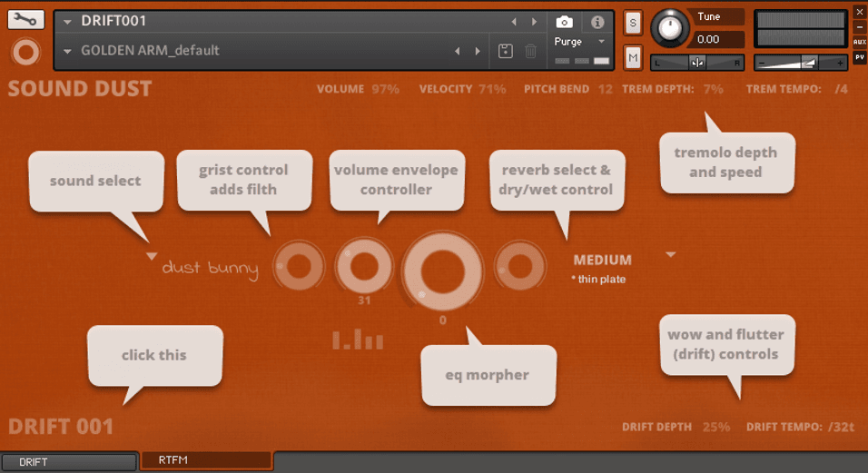Go to previous instrument arrow beside DRIFT001
The width and height of the screenshot is (868, 473).
coord(514,22)
